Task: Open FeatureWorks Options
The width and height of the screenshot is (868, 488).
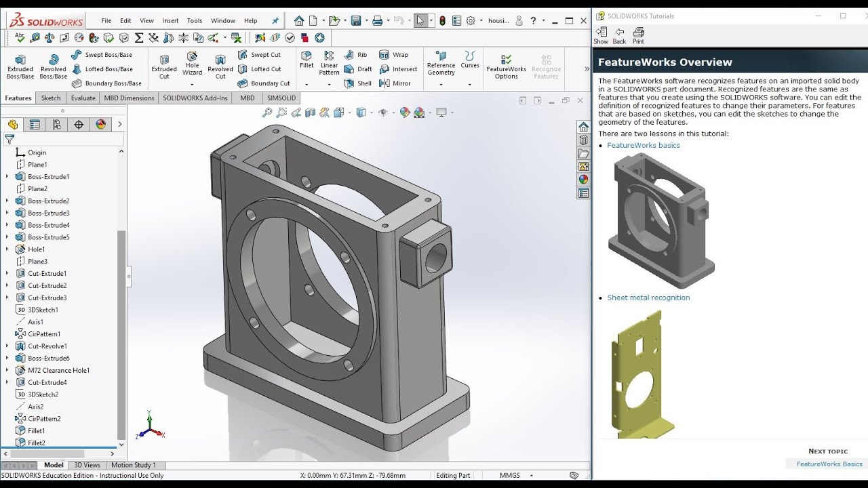Action: (507, 66)
